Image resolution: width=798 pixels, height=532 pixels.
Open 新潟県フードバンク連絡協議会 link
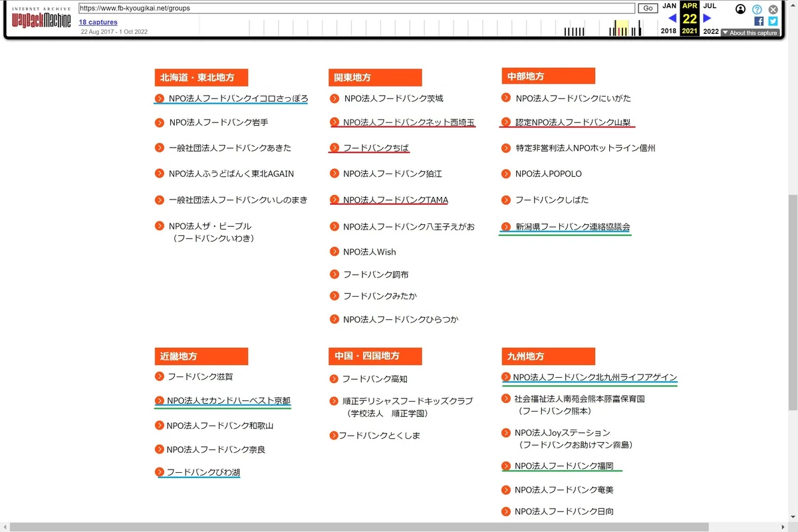(x=573, y=227)
